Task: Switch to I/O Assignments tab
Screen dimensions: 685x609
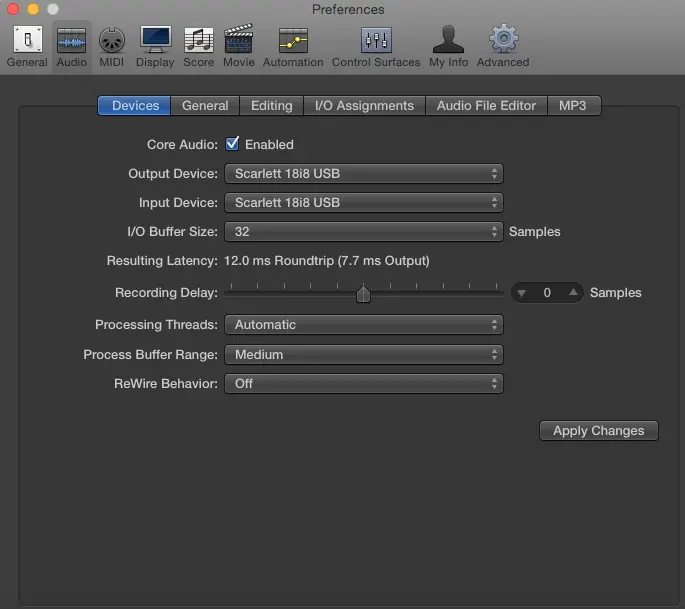Action: coord(364,106)
